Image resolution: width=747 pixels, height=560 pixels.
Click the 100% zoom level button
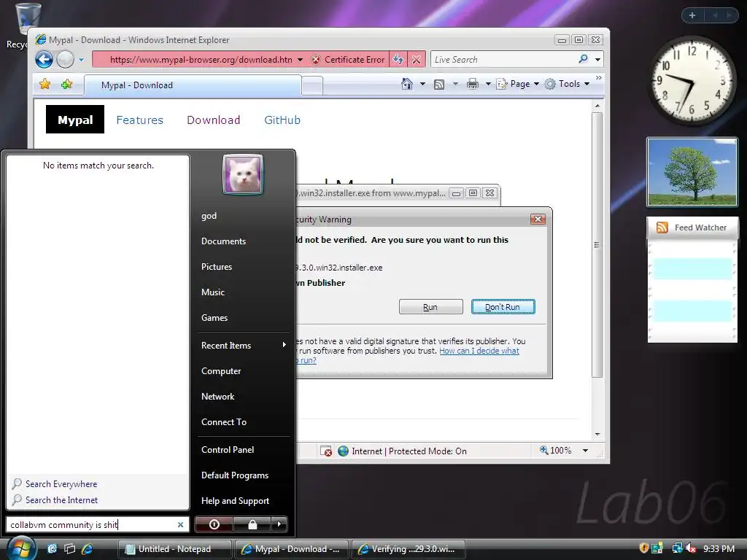point(555,451)
